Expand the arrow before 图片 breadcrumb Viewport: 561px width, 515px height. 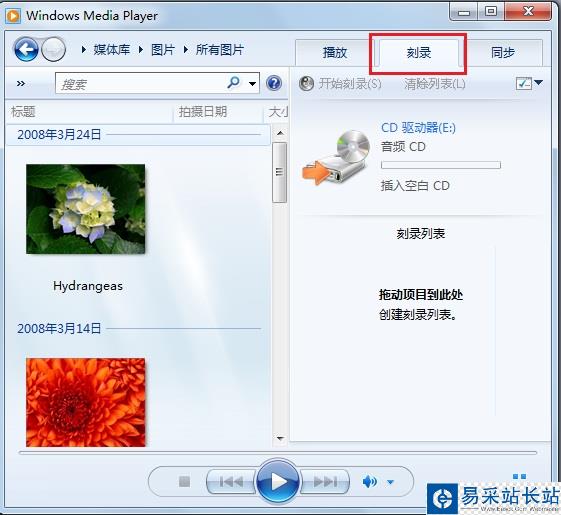(141, 49)
